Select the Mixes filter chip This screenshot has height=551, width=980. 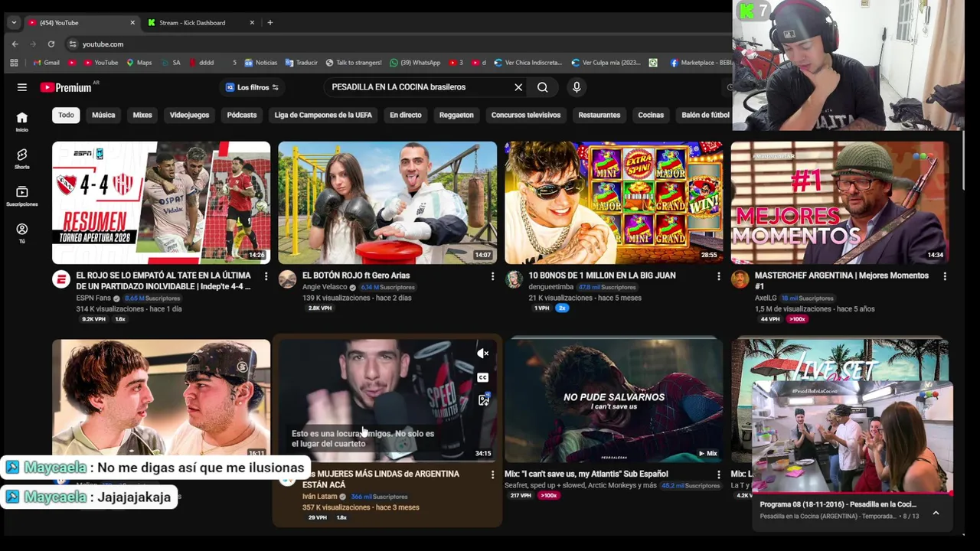click(x=142, y=115)
